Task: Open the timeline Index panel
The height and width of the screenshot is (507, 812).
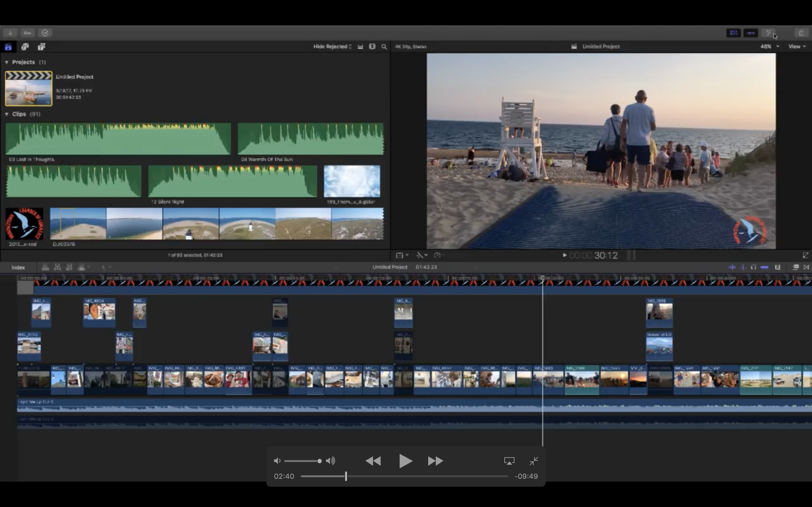Action: [18, 267]
